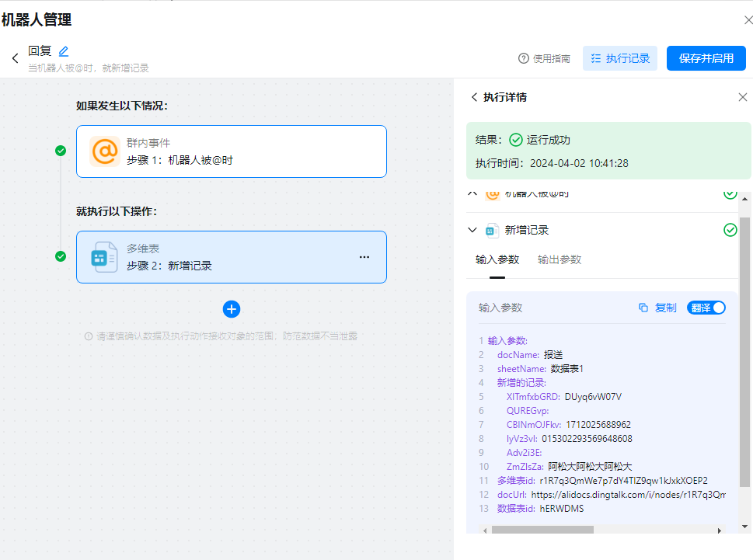Open the three-dot menu on step 2
Viewport: 753px width, 560px height.
[x=364, y=257]
